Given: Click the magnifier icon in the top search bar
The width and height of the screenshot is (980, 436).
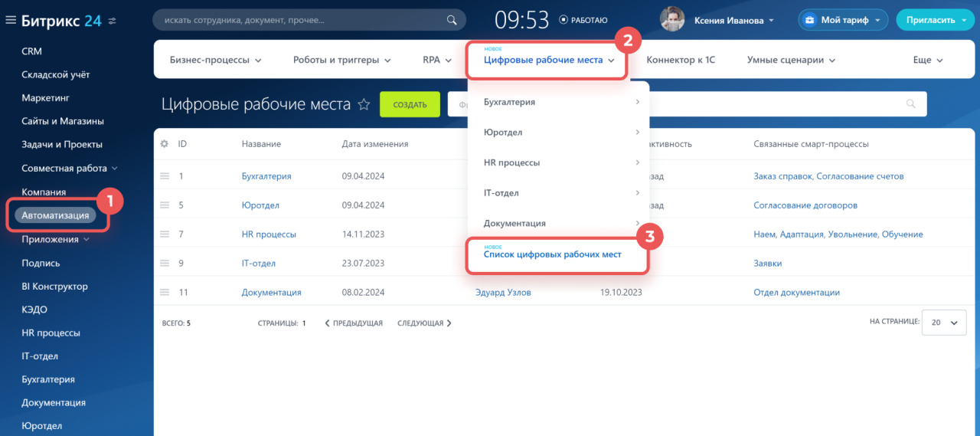Looking at the screenshot, I should pos(452,20).
